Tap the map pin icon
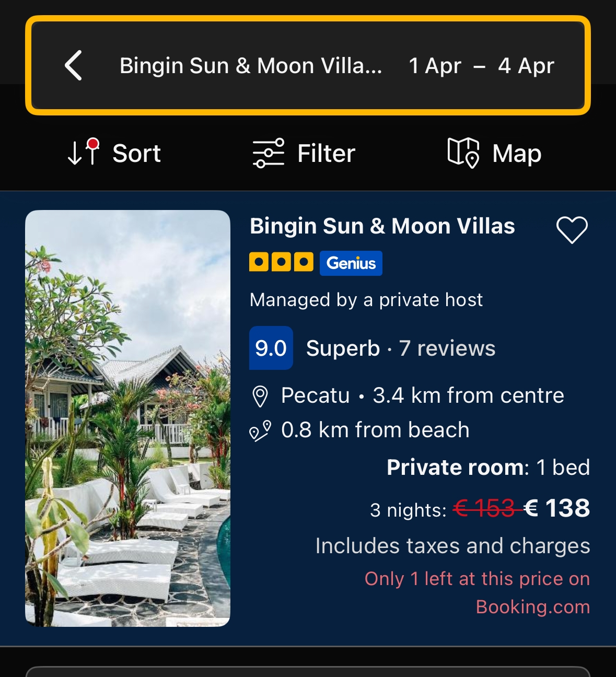Screen dimensions: 616x677 463,153
